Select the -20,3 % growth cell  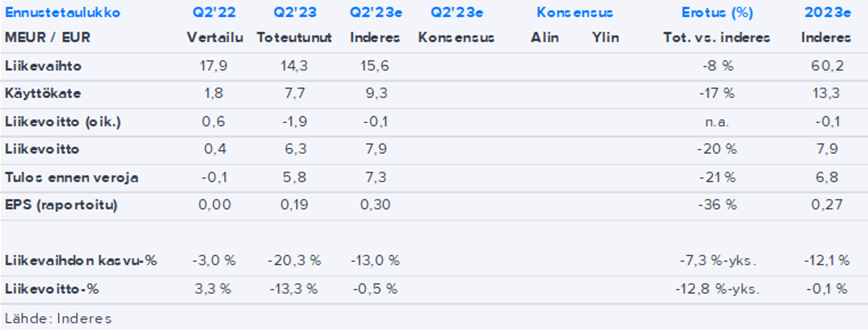pyautogui.click(x=294, y=260)
